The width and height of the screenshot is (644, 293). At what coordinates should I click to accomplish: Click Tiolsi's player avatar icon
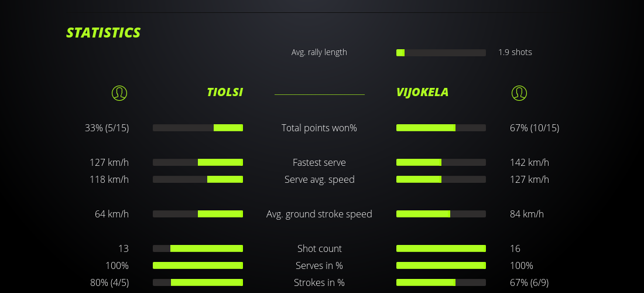point(119,93)
